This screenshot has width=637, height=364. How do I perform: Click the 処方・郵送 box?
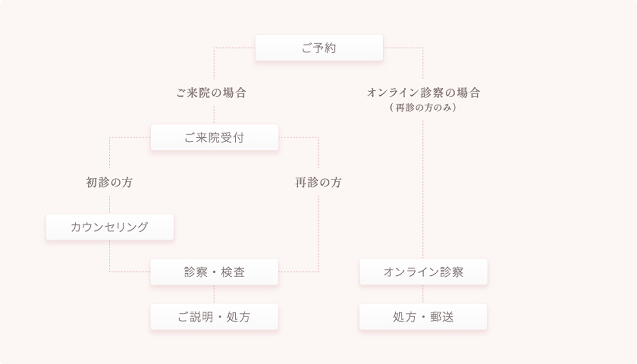(423, 317)
